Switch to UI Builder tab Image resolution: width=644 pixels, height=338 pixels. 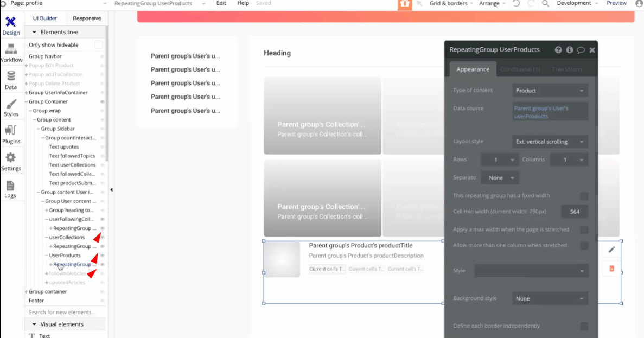(x=45, y=18)
